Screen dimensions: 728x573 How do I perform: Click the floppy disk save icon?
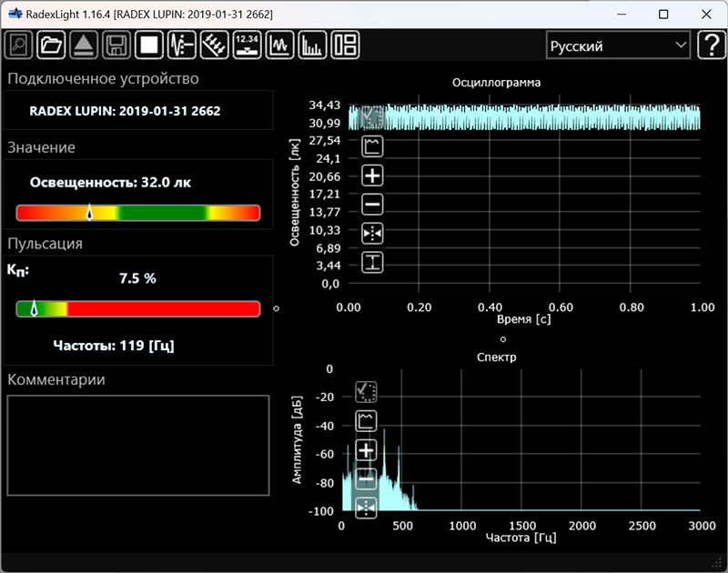pos(116,45)
